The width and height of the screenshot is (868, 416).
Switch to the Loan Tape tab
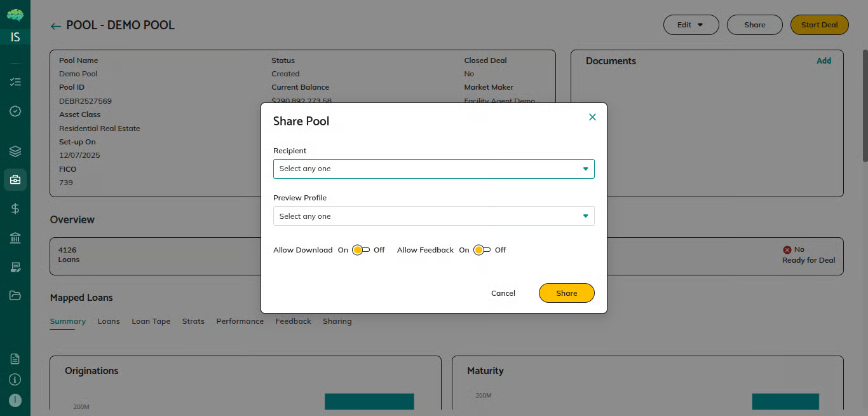151,321
